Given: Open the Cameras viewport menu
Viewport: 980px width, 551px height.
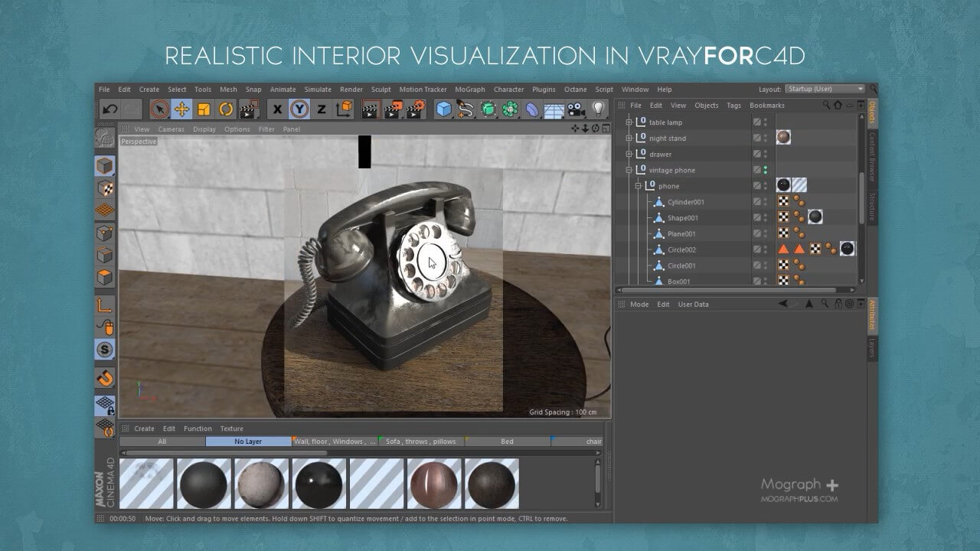Looking at the screenshot, I should click(171, 129).
